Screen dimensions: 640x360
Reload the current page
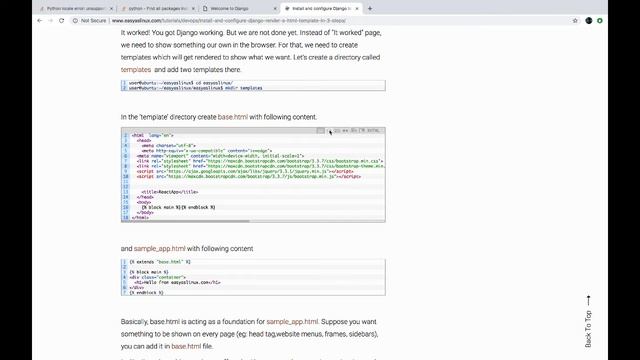tap(62, 20)
